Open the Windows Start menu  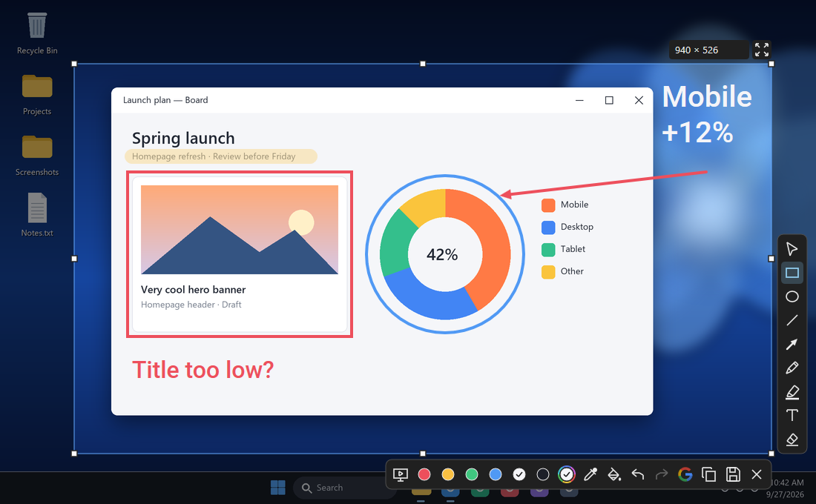tap(278, 488)
